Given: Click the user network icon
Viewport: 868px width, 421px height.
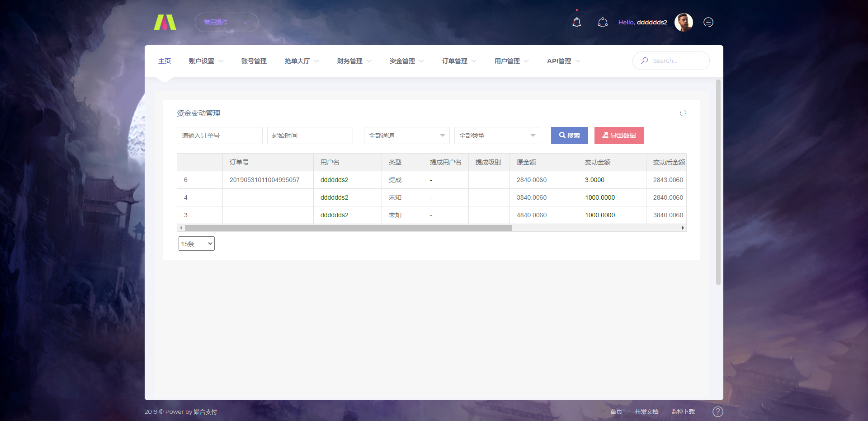Looking at the screenshot, I should 603,22.
